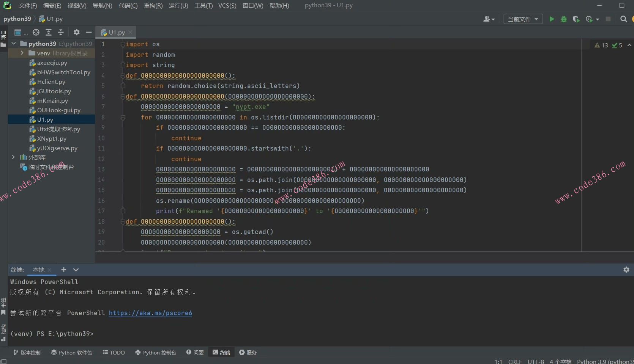This screenshot has width=634, height=364.
Task: Toggle the 问题 (Problems) tool window
Action: [195, 352]
